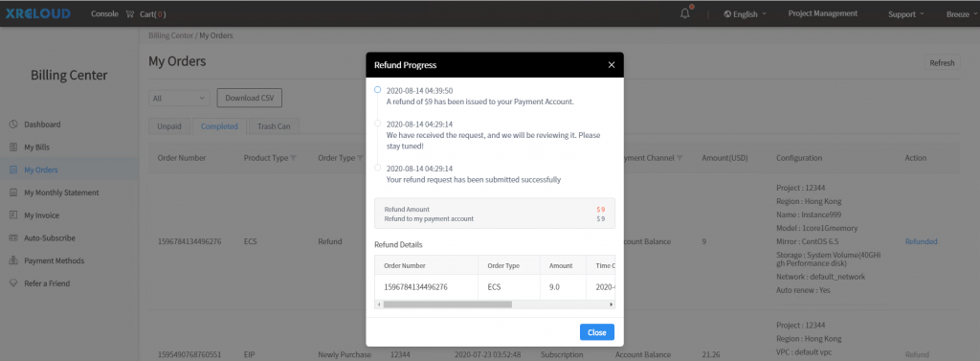Open the notifications bell
The image size is (980, 361).
(685, 13)
